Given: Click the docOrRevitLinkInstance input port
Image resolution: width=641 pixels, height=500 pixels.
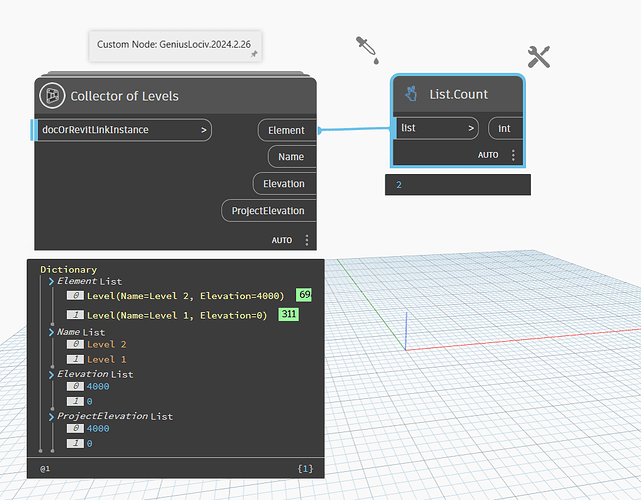Looking at the screenshot, I should (x=121, y=130).
